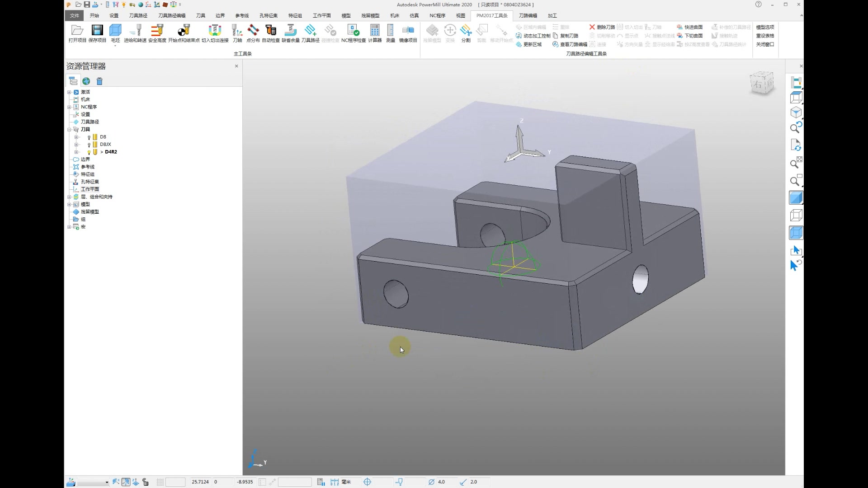Select the 测量 measure tool
Image resolution: width=868 pixels, height=488 pixels.
click(391, 33)
